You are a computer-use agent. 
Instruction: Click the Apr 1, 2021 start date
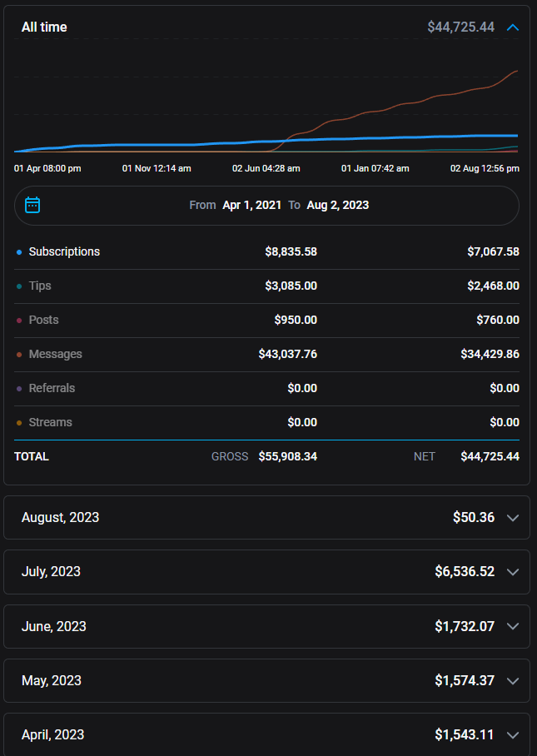[251, 205]
